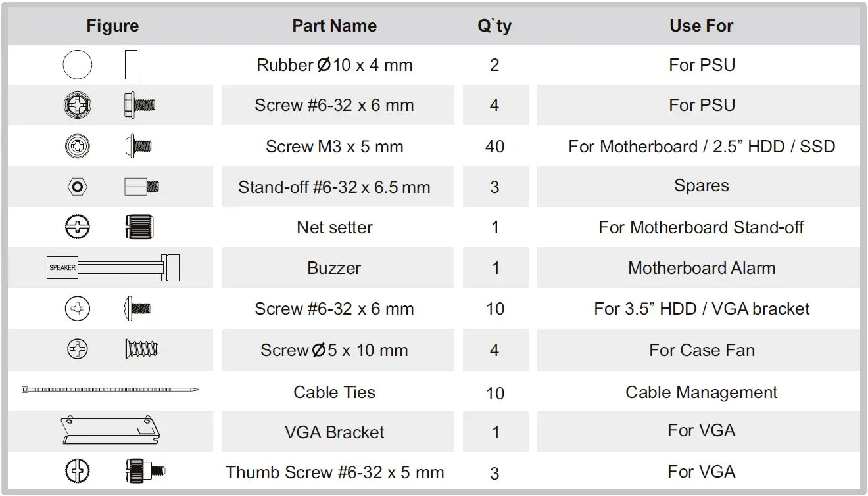Click the M3 screw head figure
Screen dimensions: 868x496
[78, 146]
